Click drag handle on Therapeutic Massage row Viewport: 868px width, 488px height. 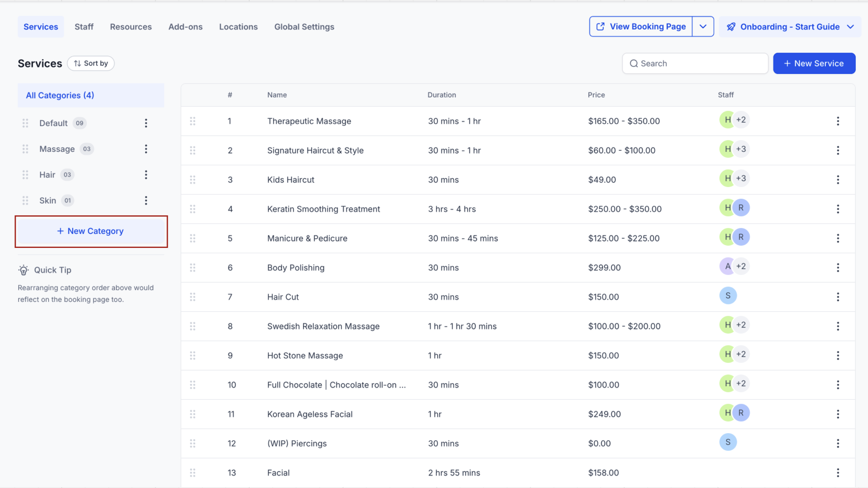tap(193, 121)
